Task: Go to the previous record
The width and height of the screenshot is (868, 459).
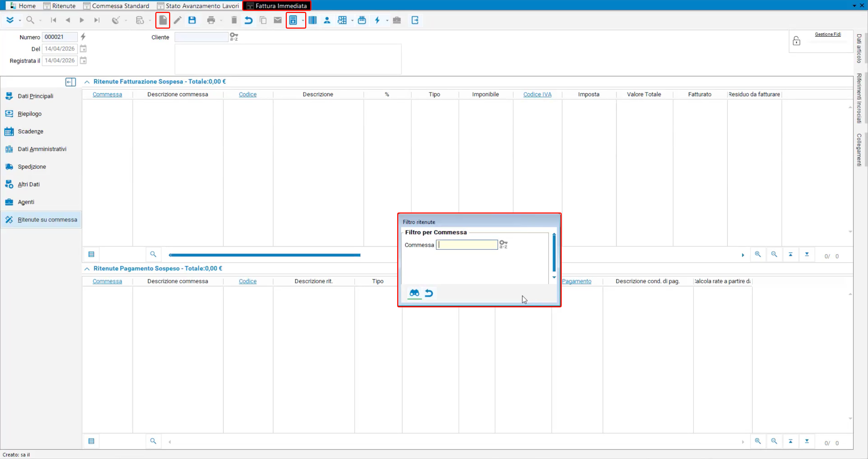Action: [x=68, y=20]
